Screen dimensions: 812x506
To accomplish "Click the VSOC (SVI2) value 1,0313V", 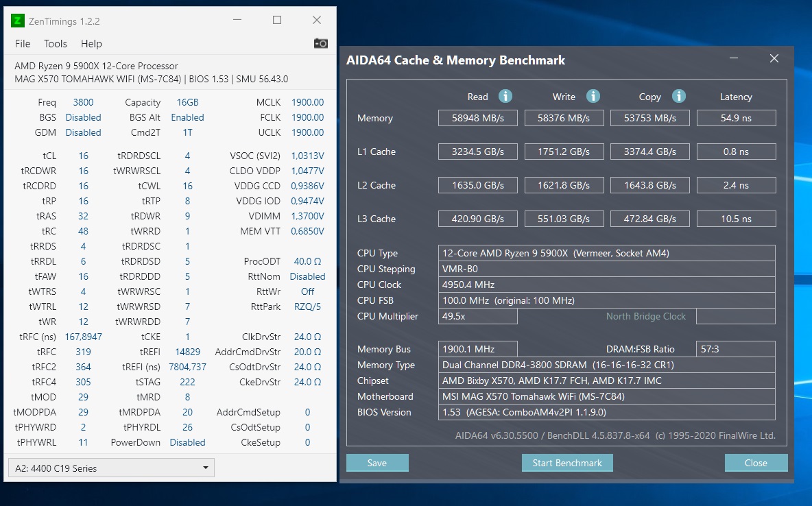I will [x=308, y=156].
